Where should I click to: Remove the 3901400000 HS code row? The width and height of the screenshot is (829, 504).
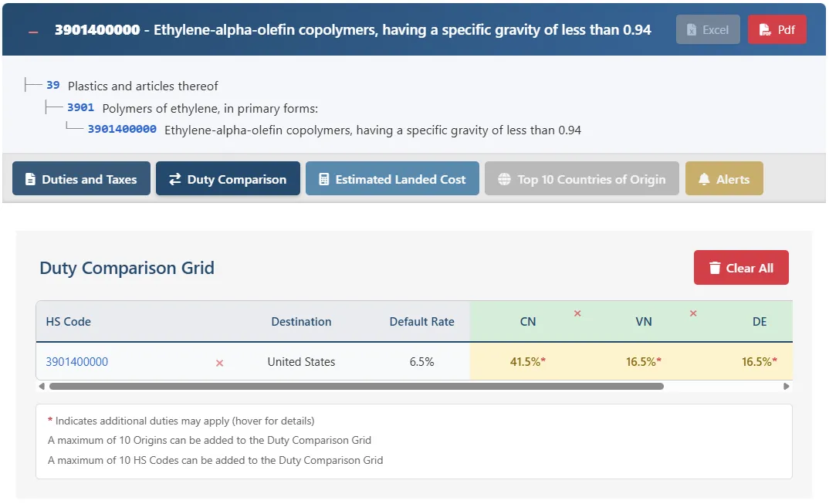218,362
